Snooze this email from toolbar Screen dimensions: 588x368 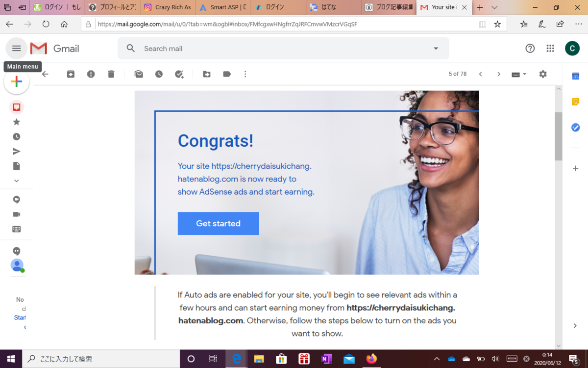(x=159, y=74)
